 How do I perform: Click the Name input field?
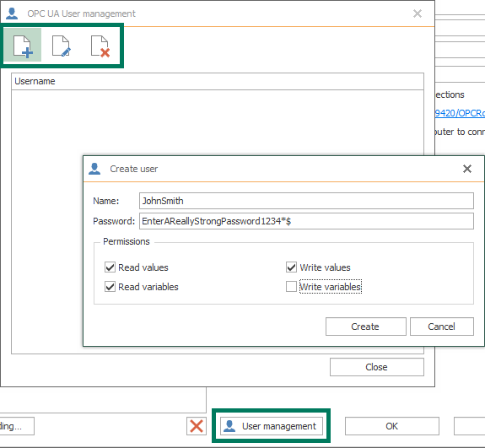coord(306,201)
